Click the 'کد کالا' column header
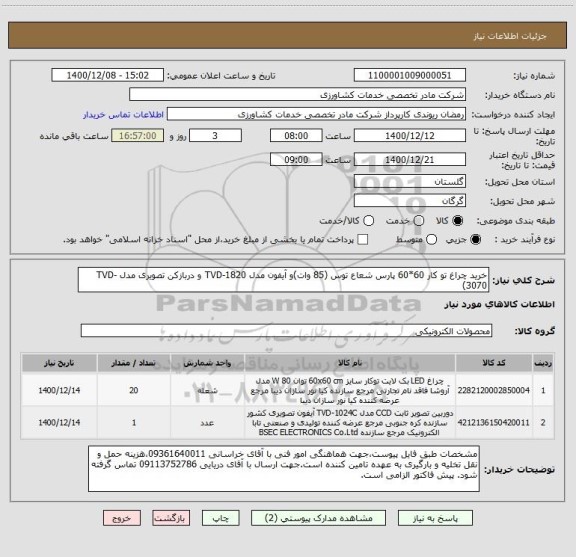This screenshot has height=557, width=576. (494, 363)
